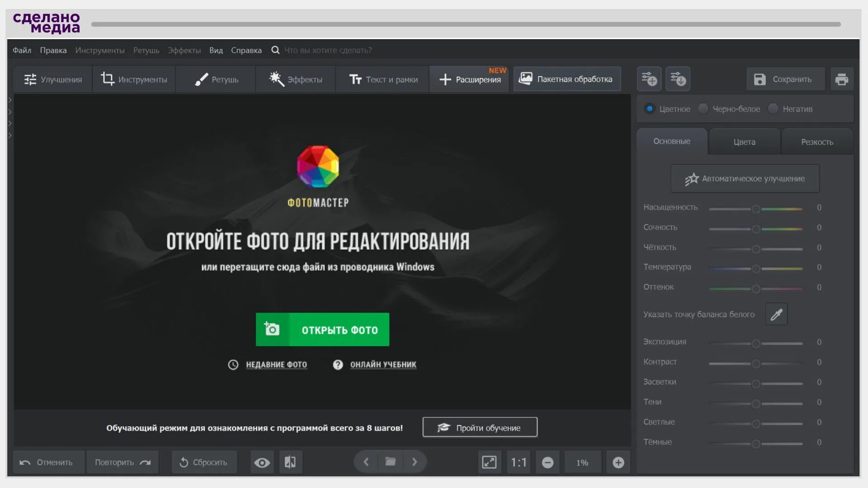Select the Цветное radio button
This screenshot has width=868, height=488.
650,109
